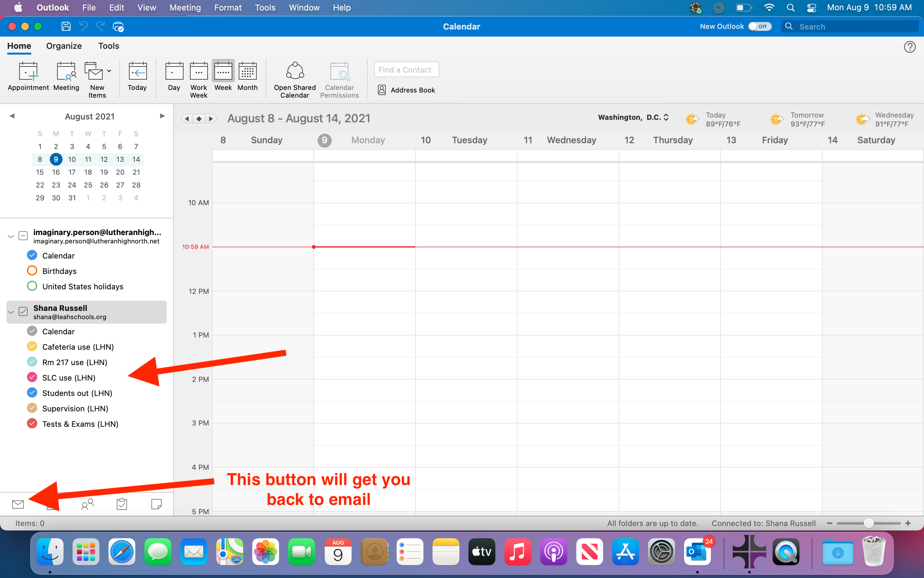Adjust the calendar zoom slider
Image resolution: width=924 pixels, height=578 pixels.
(868, 523)
